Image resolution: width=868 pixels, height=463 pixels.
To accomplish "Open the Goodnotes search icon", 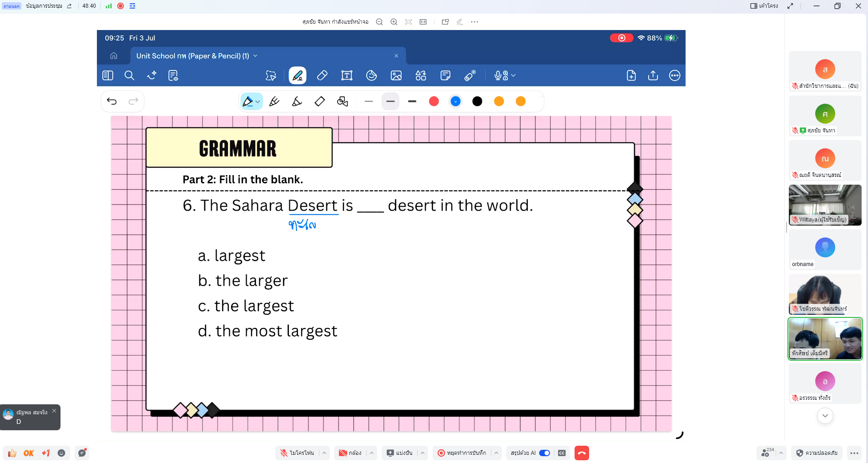I will pyautogui.click(x=129, y=75).
